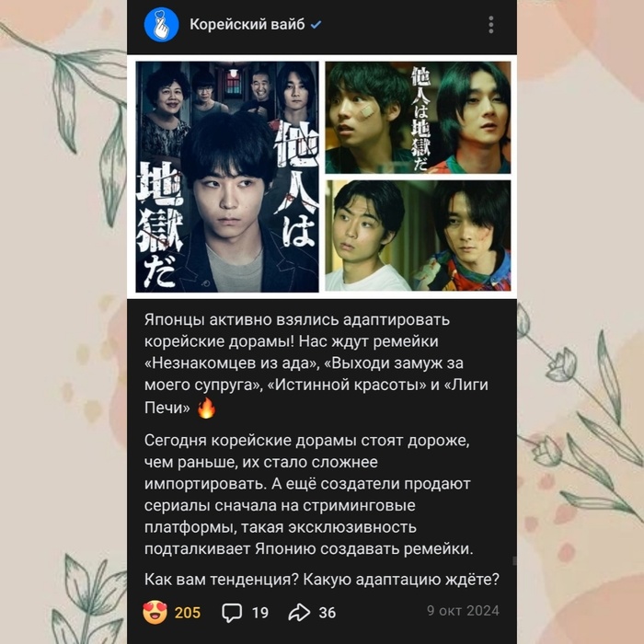Open the large drama poster image
644x644 pixels.
[227, 177]
